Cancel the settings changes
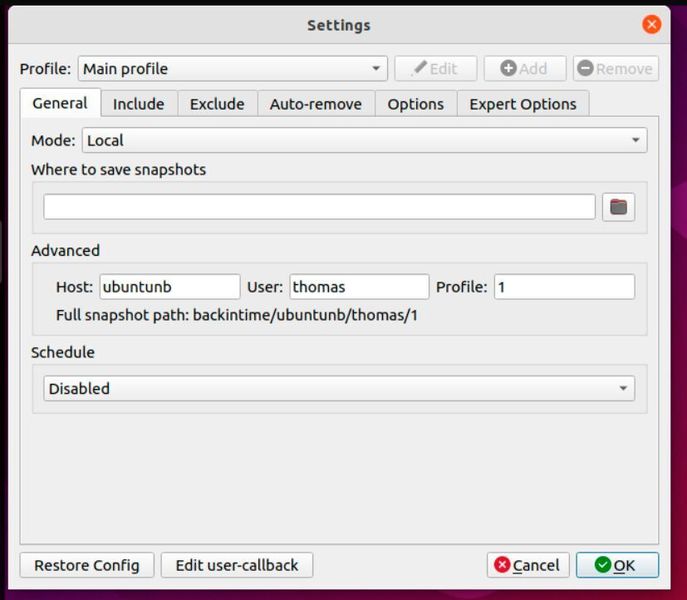687x600 pixels. (x=528, y=565)
